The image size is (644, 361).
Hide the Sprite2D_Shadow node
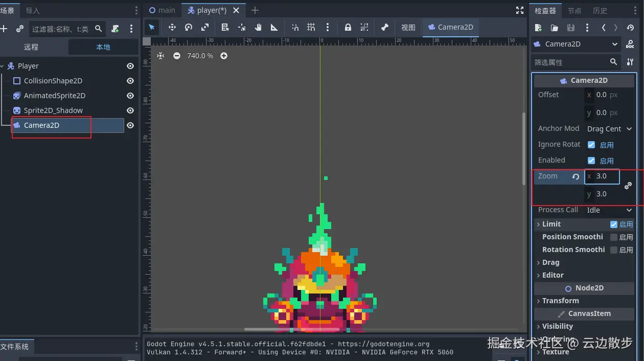[130, 110]
